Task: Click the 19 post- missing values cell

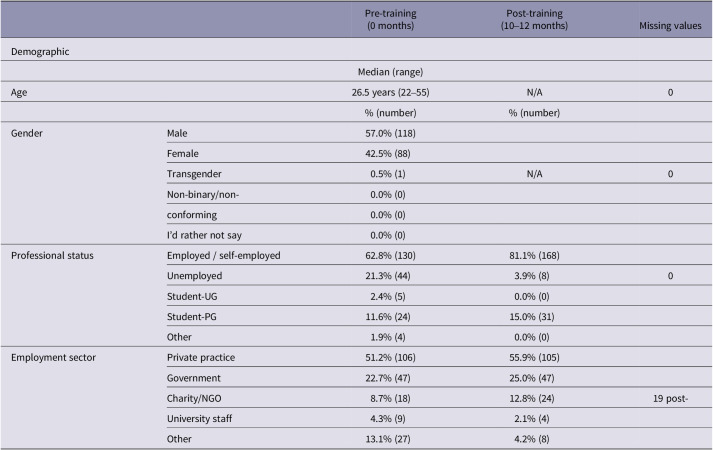Action: (670, 399)
